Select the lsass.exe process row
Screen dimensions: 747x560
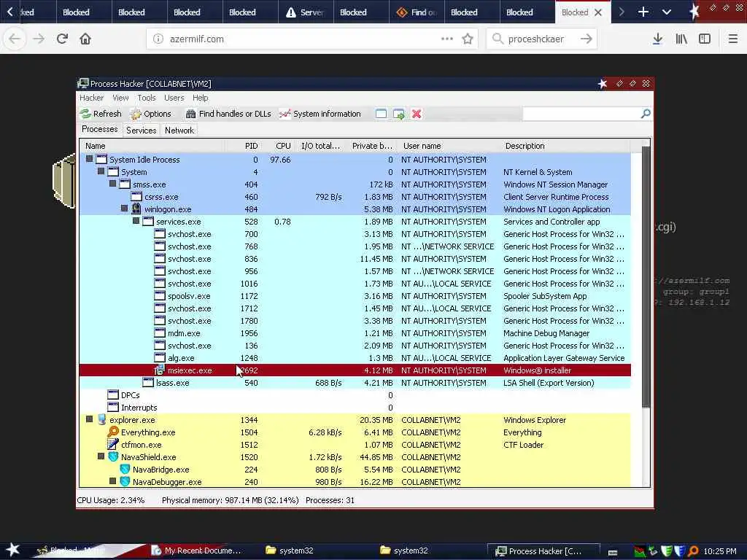[355, 382]
